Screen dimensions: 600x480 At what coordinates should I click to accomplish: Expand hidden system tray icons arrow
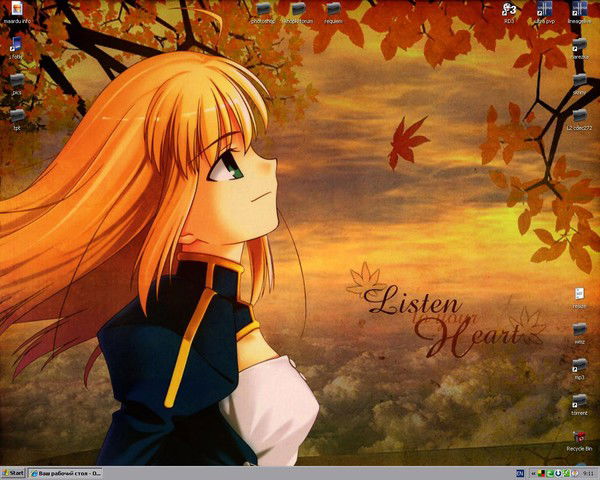coord(531,472)
